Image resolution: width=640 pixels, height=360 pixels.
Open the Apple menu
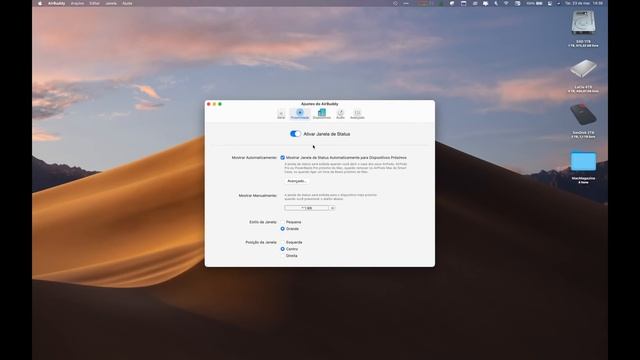40,3
